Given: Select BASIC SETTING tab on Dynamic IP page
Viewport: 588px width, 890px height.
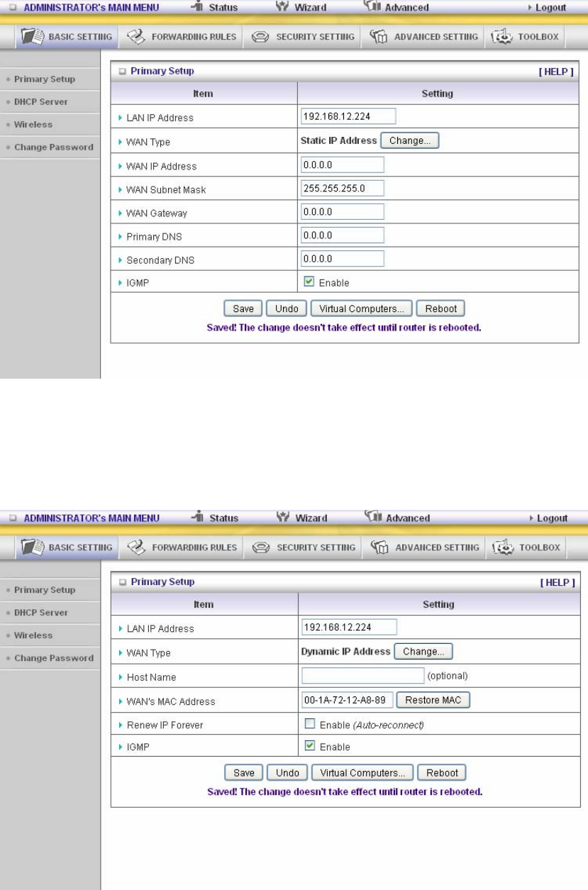Looking at the screenshot, I should 67,547.
